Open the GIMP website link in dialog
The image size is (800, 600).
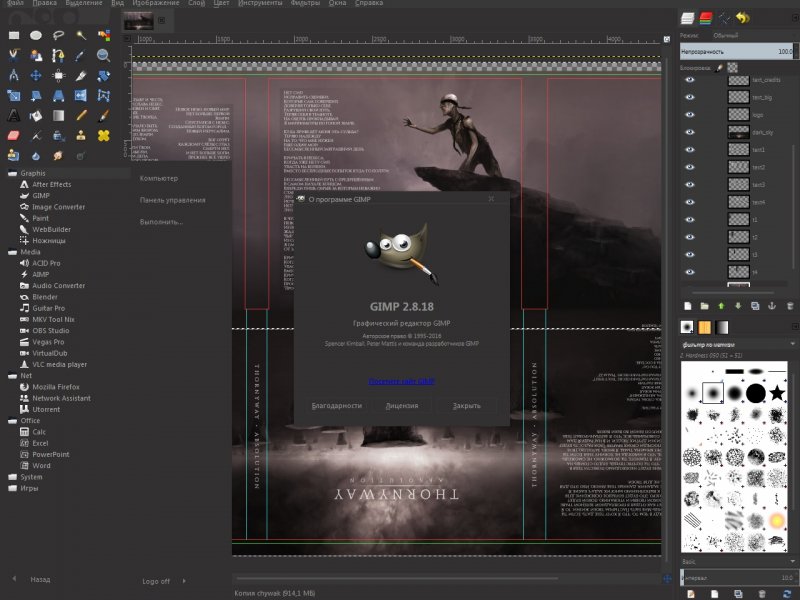(x=402, y=381)
